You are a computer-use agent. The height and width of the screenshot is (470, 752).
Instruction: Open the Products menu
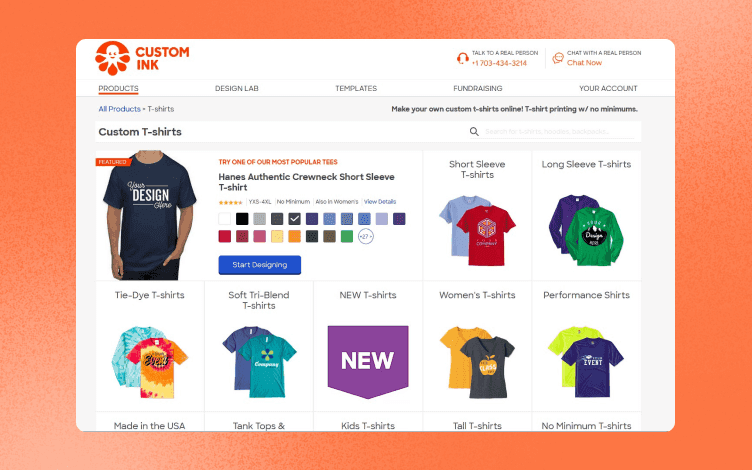pyautogui.click(x=118, y=88)
